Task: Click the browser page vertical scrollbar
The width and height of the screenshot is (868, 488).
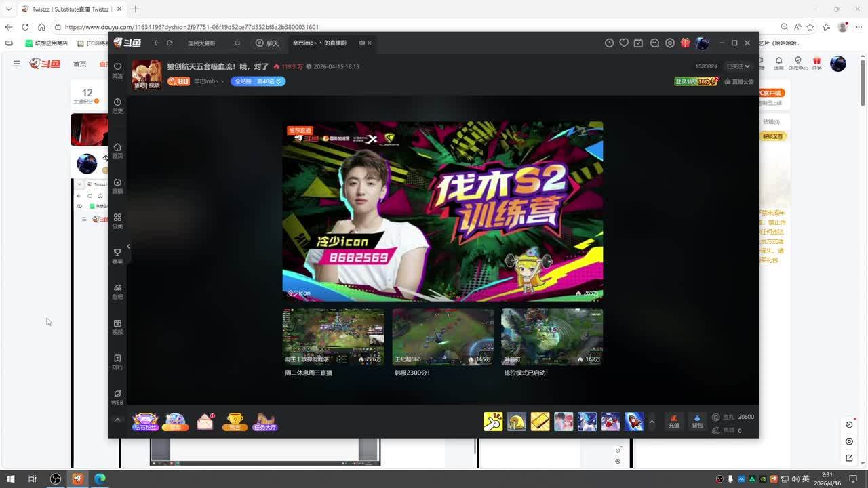Action: [863, 84]
